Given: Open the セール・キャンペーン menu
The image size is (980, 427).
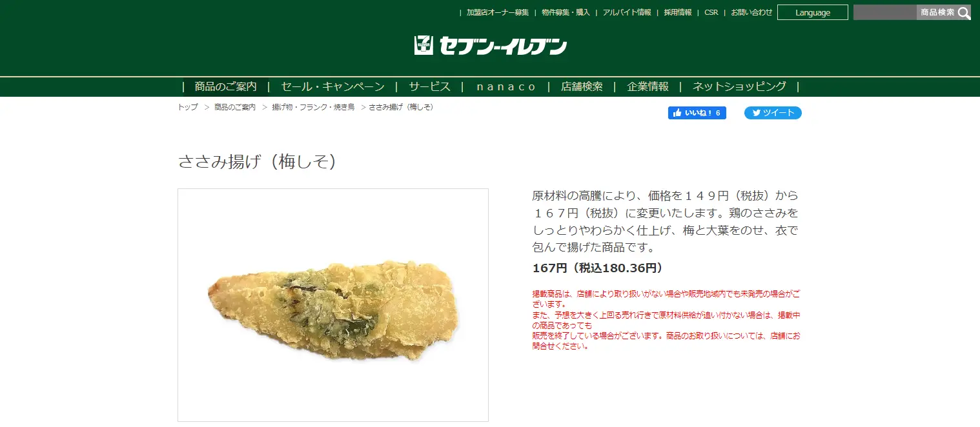Looking at the screenshot, I should [x=333, y=86].
